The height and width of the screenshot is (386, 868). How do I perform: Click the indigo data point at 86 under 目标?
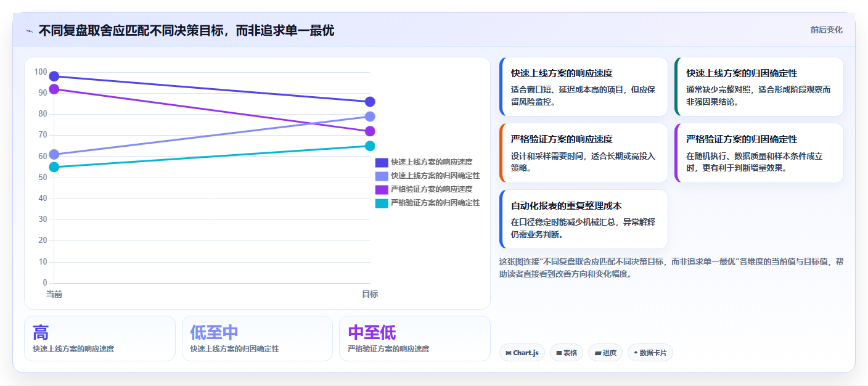[x=370, y=102]
